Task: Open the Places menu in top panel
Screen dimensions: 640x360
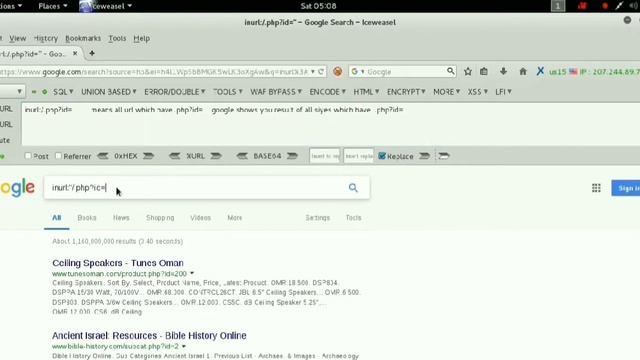Action: click(53, 6)
